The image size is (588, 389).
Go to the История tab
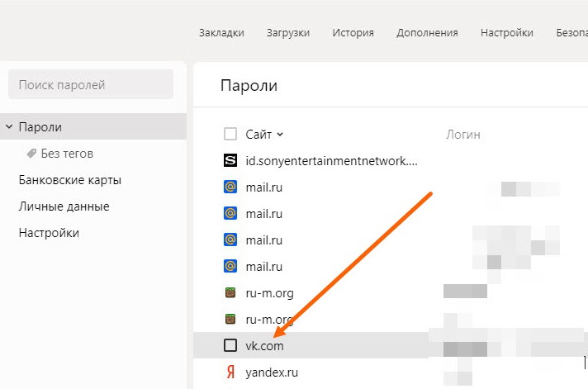[x=353, y=33]
